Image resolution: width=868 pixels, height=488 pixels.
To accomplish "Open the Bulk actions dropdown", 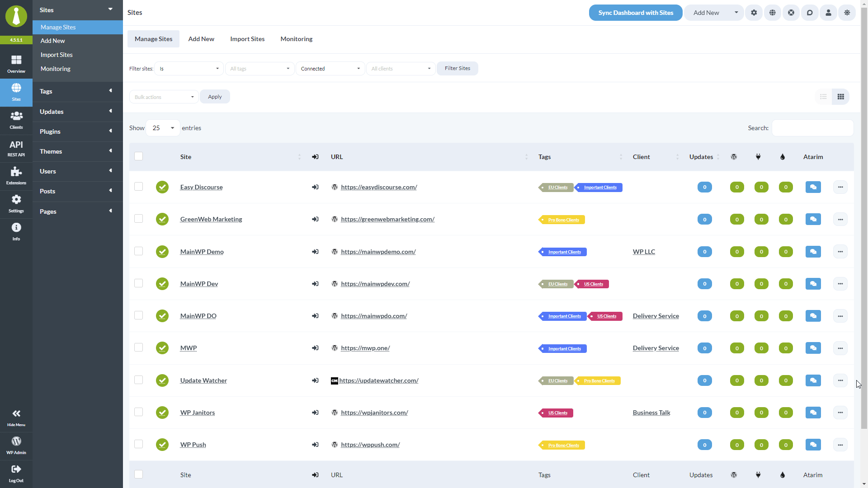I will coord(164,97).
